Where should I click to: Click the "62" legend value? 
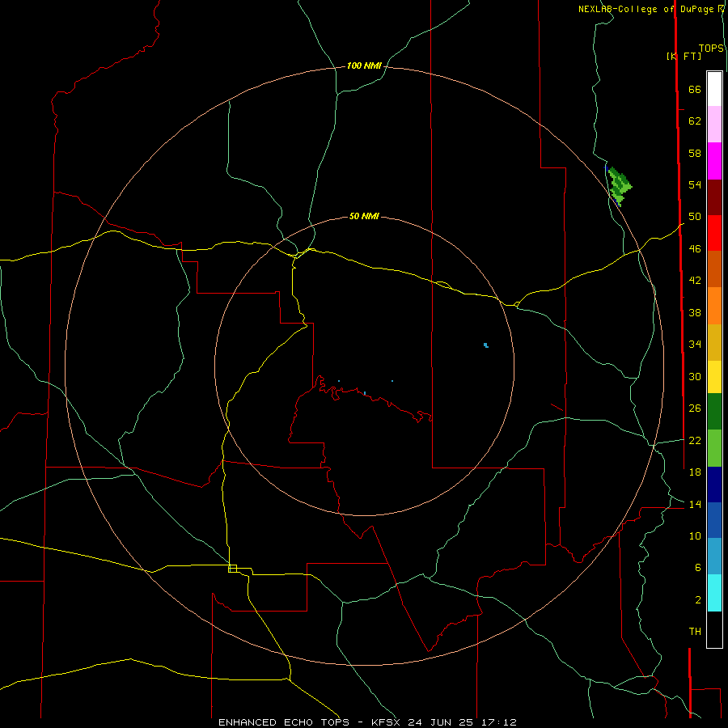click(x=695, y=121)
